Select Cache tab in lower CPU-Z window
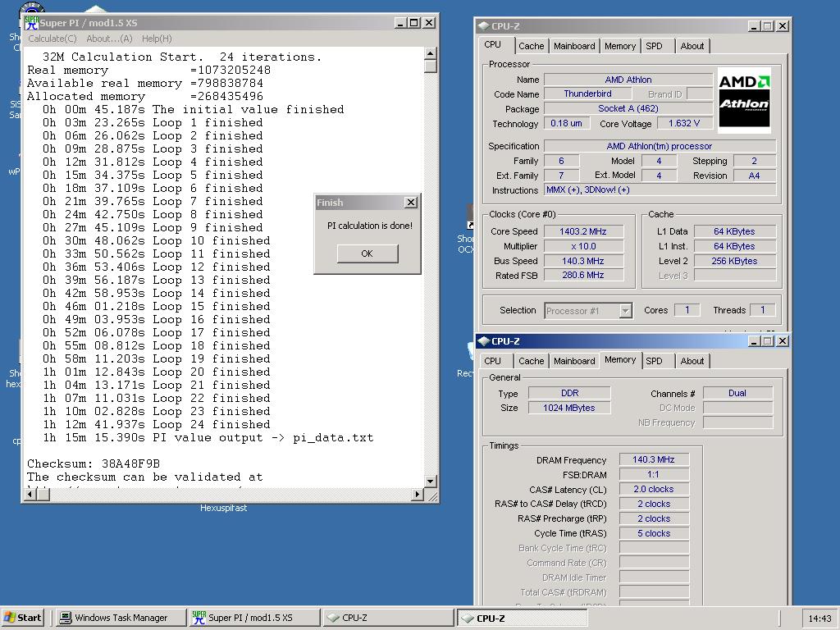The image size is (840, 630). coord(531,361)
